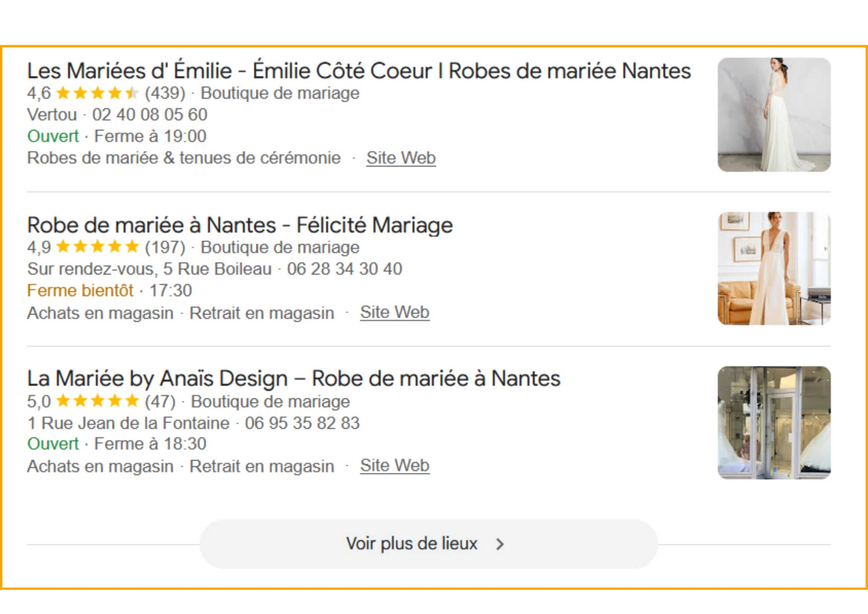Visit Site Web link for Les Mariées d'Émilie

401,158
